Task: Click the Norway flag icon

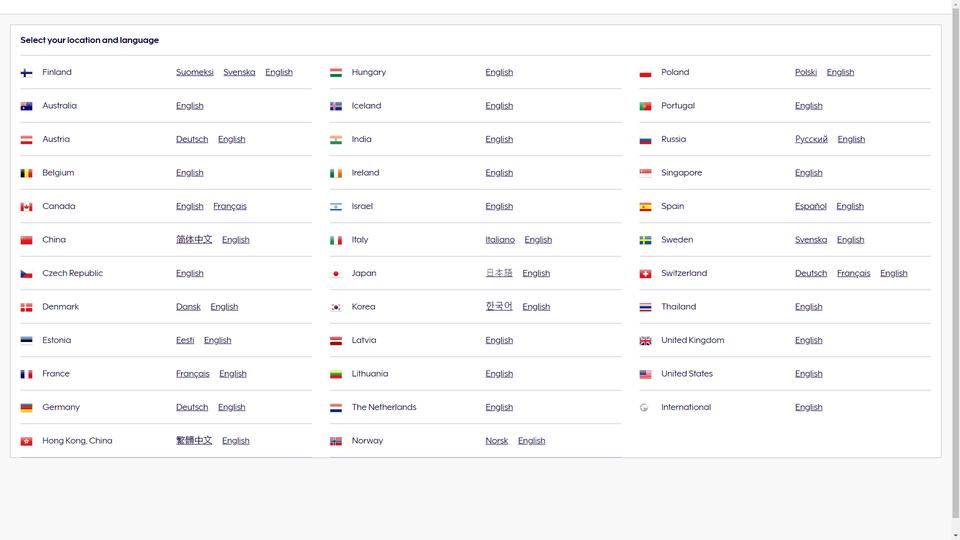Action: [336, 441]
